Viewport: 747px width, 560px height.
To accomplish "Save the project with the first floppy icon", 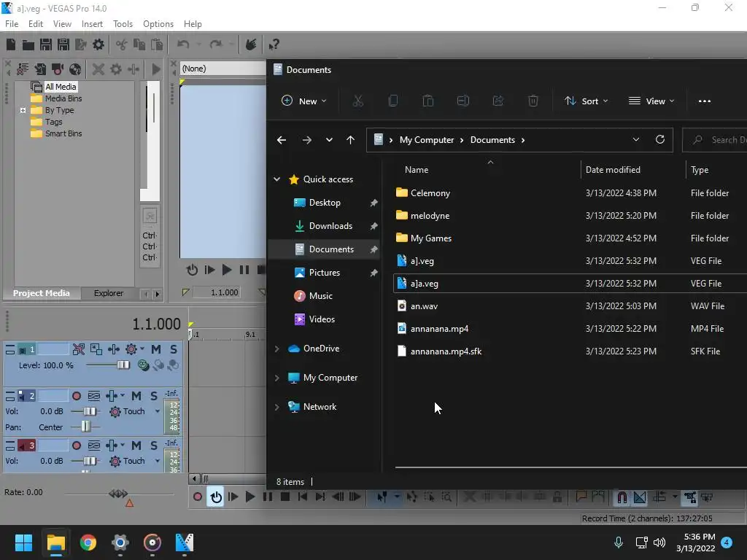I will click(46, 44).
